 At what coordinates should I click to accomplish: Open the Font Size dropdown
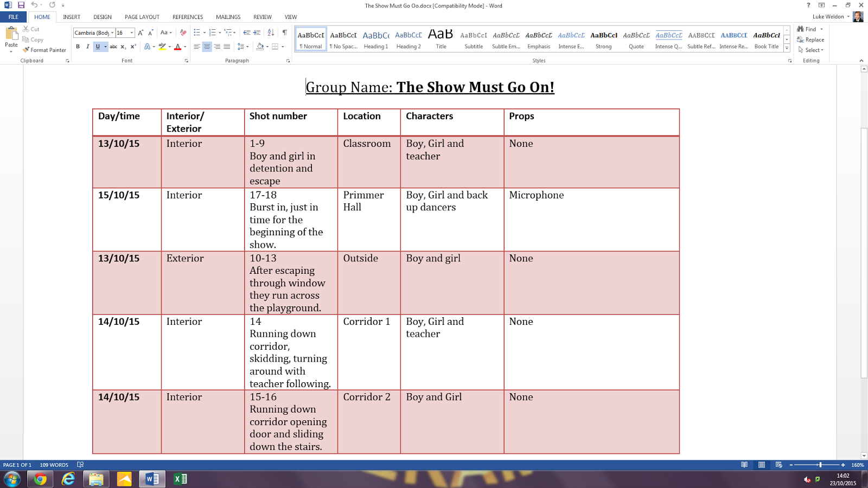click(x=131, y=33)
